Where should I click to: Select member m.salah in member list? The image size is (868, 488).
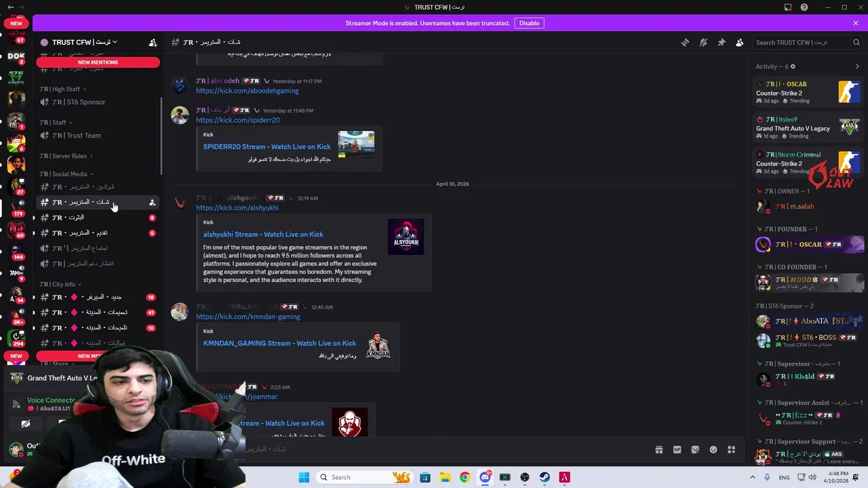click(808, 206)
